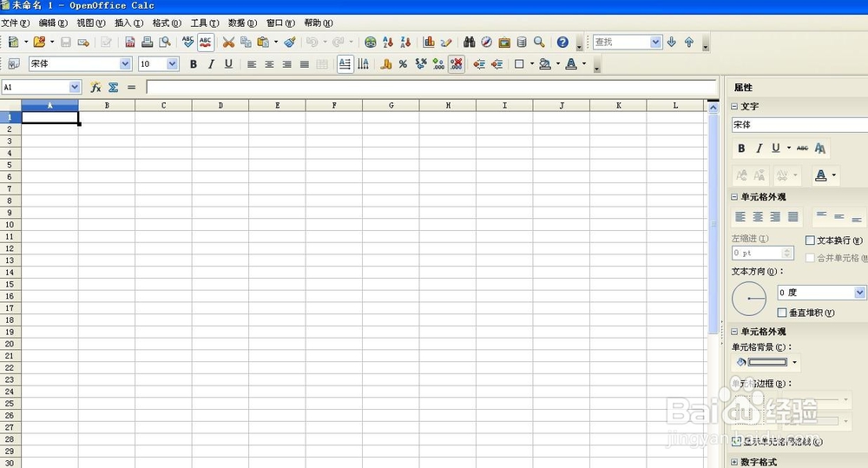The image size is (868, 468).
Task: Insert a hyperlink with the globe icon
Action: [371, 42]
